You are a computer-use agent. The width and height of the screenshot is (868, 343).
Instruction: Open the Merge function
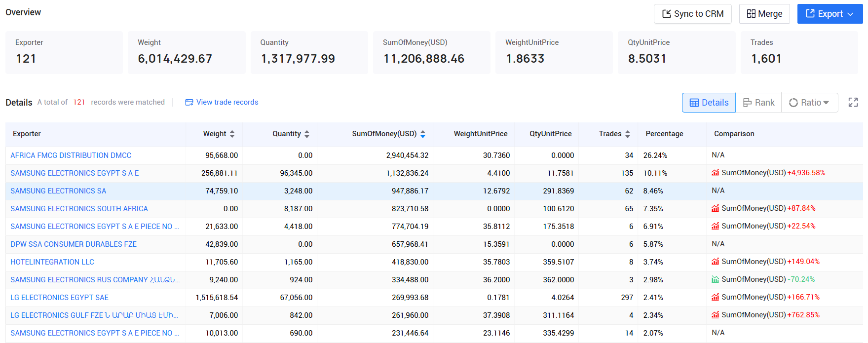764,14
